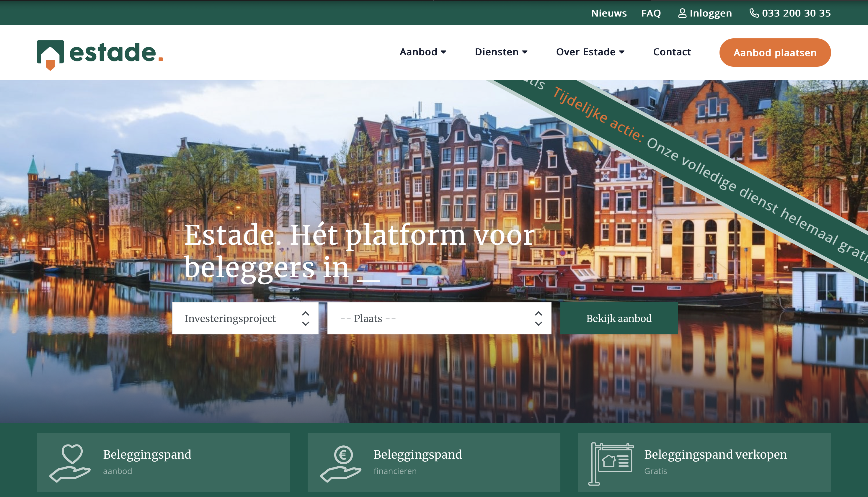
Task: Open the Investeringsproject type select box
Action: (x=239, y=318)
